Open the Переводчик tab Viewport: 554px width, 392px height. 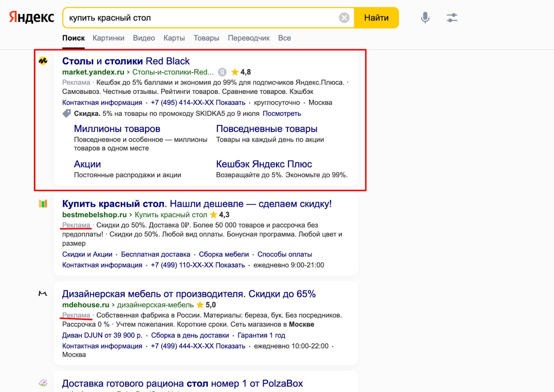(x=249, y=38)
